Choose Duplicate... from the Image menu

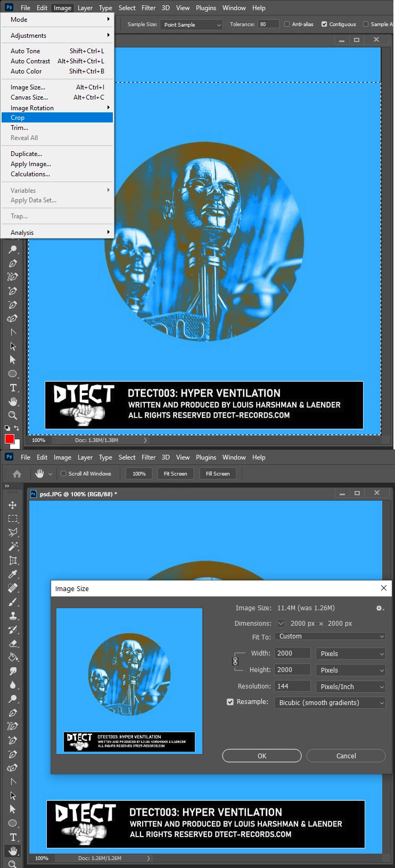[57, 154]
